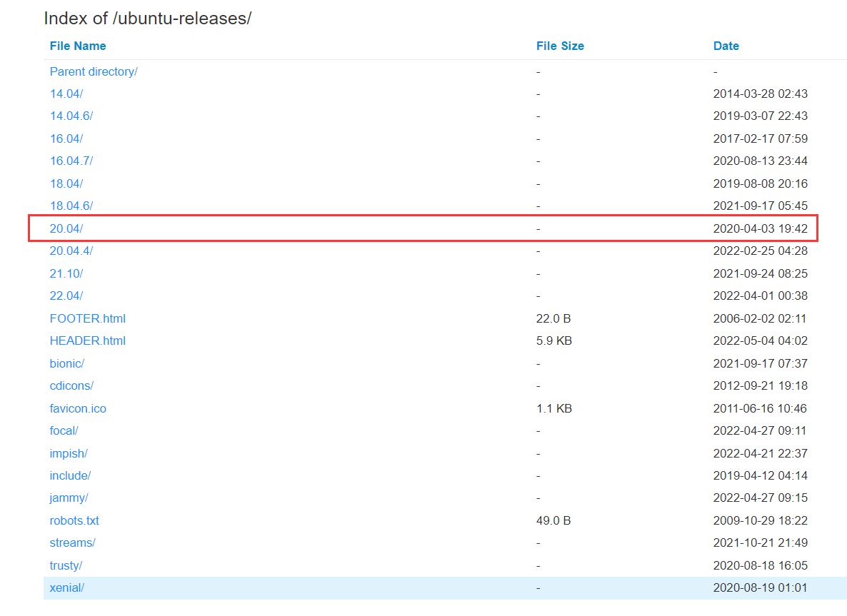This screenshot has width=847, height=616.
Task: Click date 2021-10-21 21:49 of streams/
Action: [760, 542]
